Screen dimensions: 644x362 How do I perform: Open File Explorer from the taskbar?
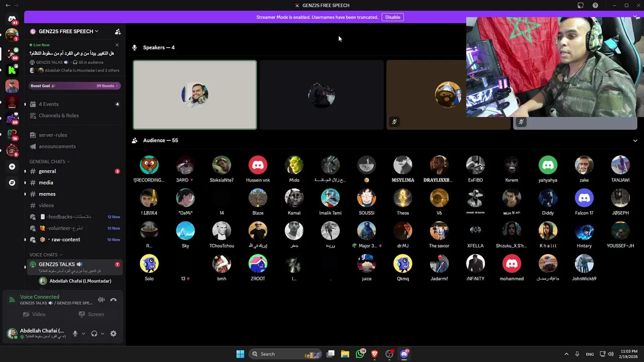(345, 354)
